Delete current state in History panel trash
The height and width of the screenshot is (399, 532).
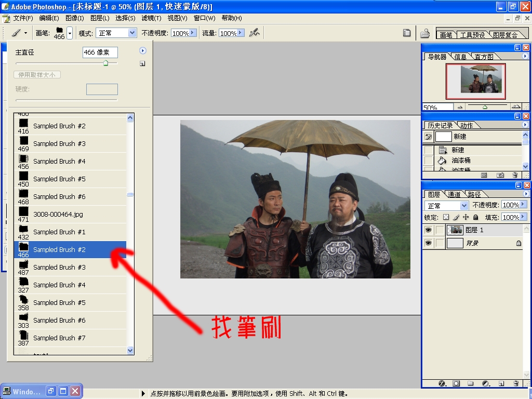click(x=515, y=175)
